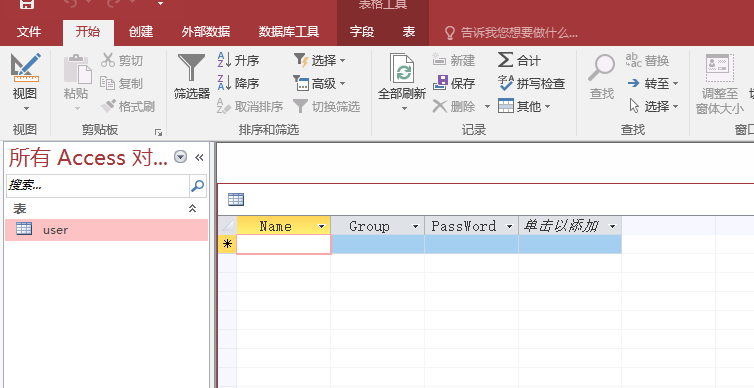Click 删除 (Delete) X icon
Viewport: 754px width, 388px height.
[x=440, y=106]
